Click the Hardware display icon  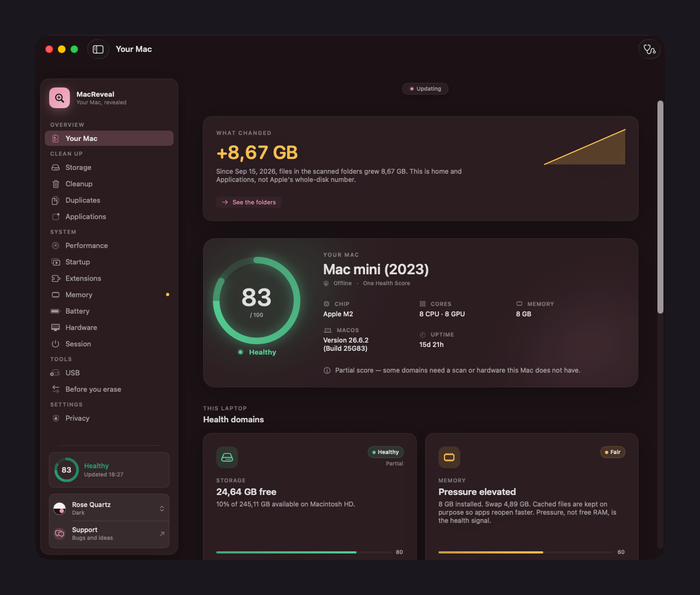coord(56,328)
